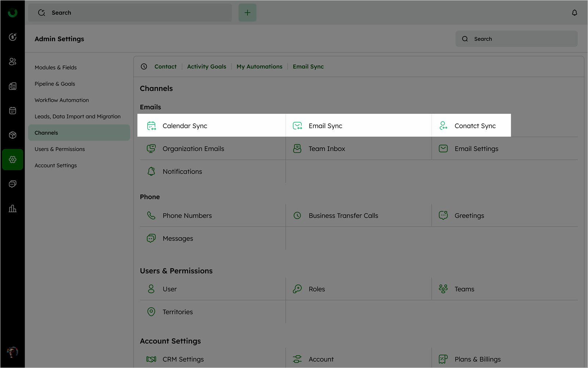Focus the top global Search field
588x368 pixels.
click(x=130, y=12)
